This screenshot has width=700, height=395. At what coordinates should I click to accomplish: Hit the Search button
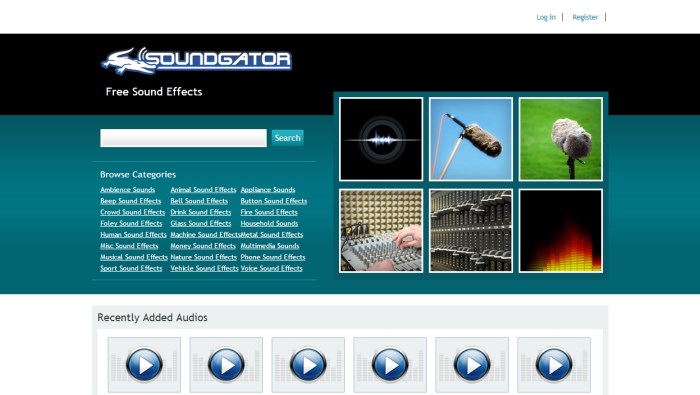288,138
